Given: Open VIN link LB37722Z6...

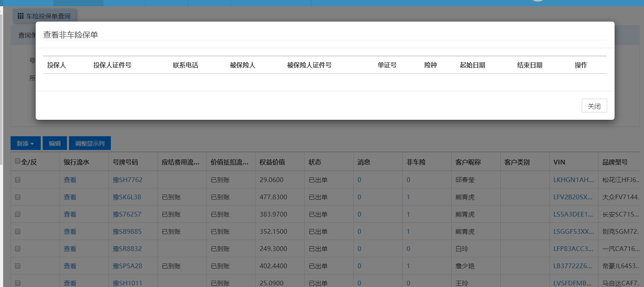Looking at the screenshot, I should [x=572, y=266].
